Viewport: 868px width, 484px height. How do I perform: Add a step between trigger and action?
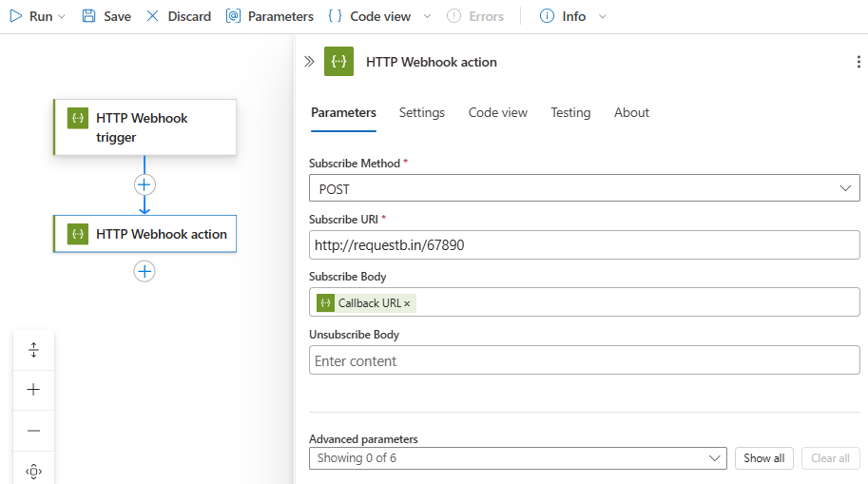145,184
